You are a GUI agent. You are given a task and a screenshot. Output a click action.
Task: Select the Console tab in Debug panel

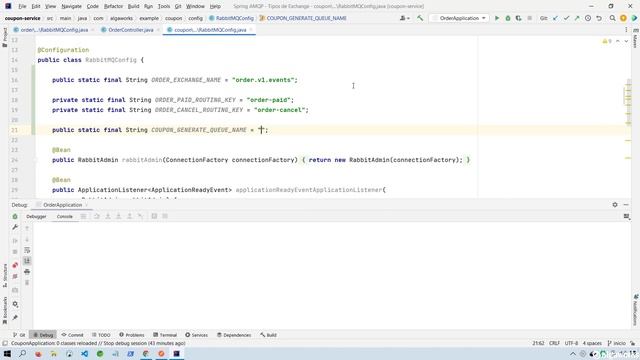[64, 216]
